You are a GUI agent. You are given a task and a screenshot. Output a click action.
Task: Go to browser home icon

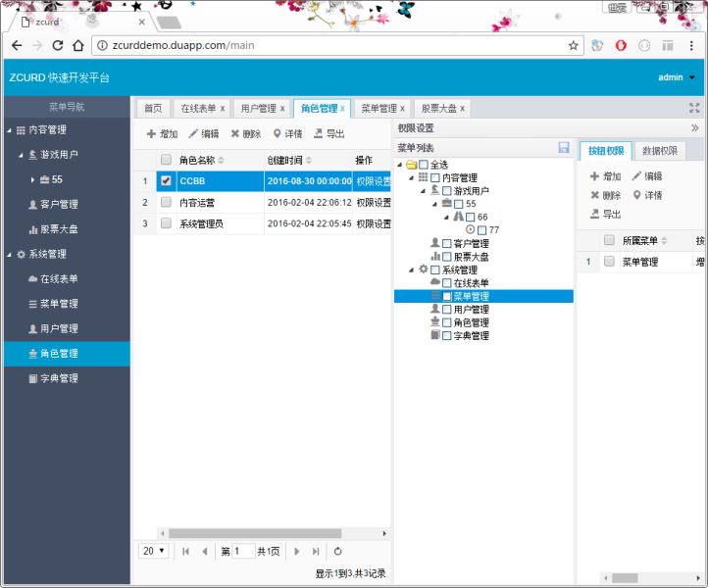(78, 46)
